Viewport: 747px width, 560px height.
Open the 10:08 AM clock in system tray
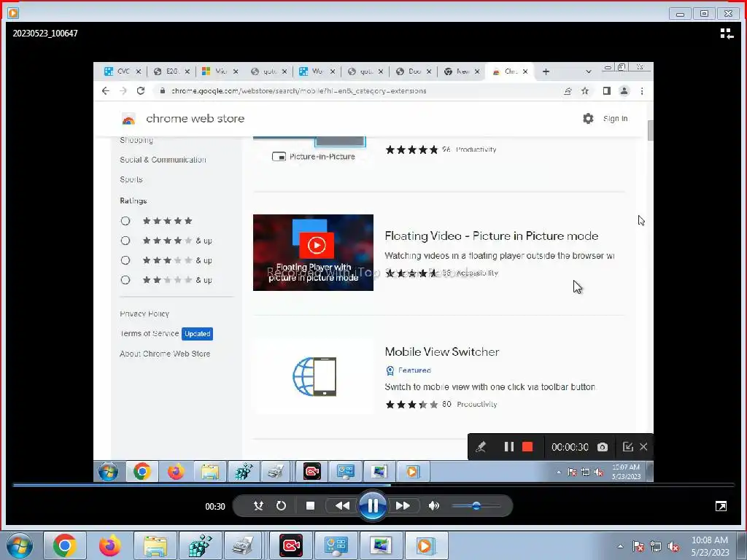point(710,546)
